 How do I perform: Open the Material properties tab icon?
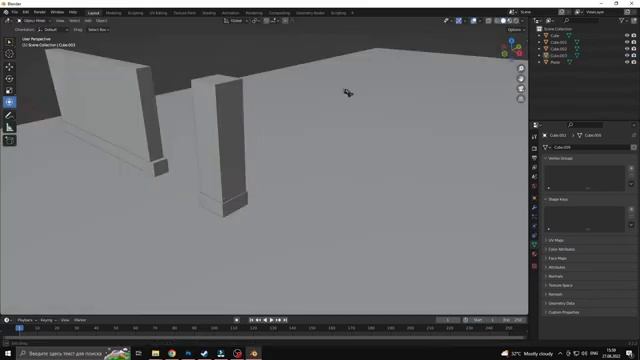point(534,254)
